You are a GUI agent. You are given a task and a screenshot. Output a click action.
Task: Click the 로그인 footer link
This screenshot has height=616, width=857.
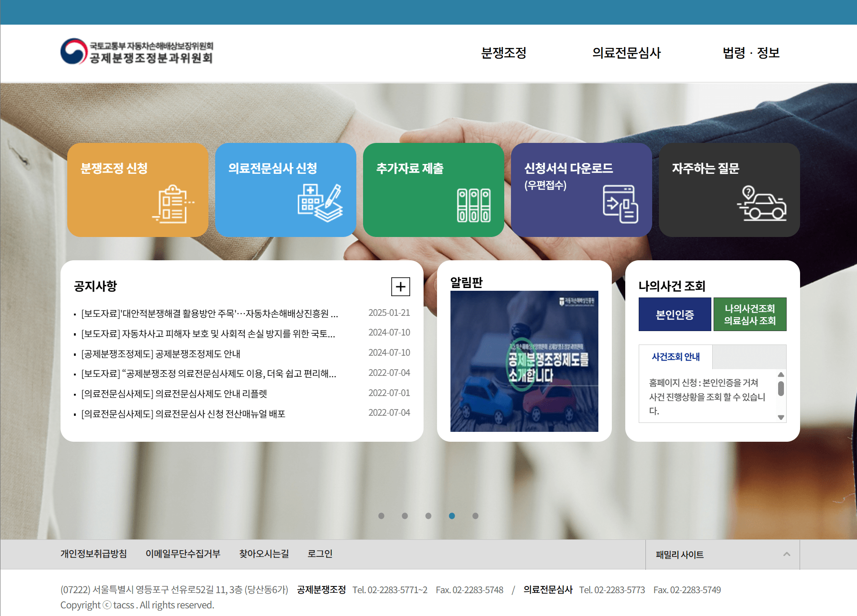tap(320, 554)
